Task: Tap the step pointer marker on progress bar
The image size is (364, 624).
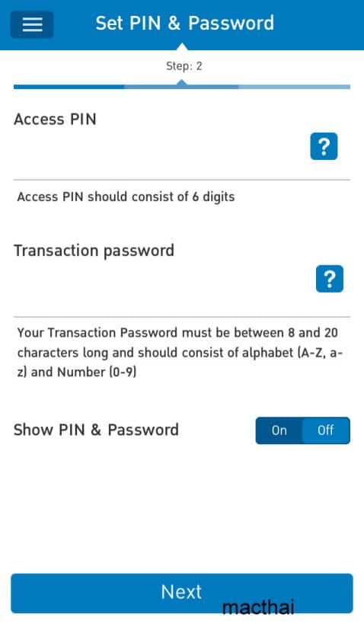Action: pos(182,82)
